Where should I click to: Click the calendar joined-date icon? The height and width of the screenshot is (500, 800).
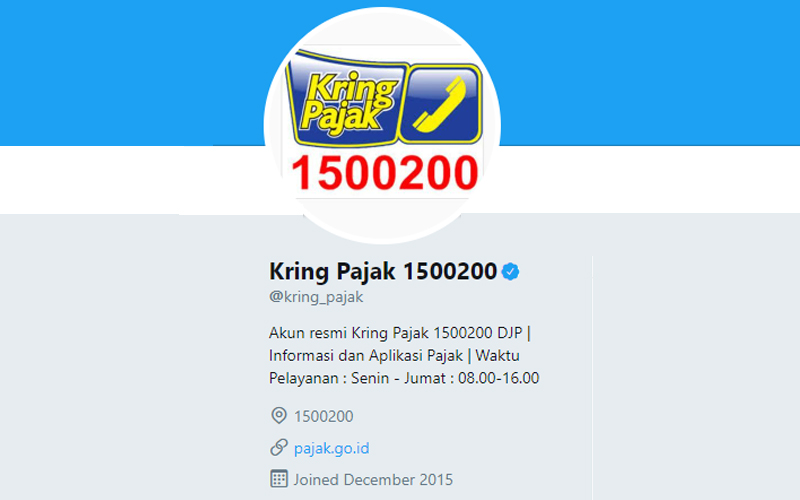279,479
